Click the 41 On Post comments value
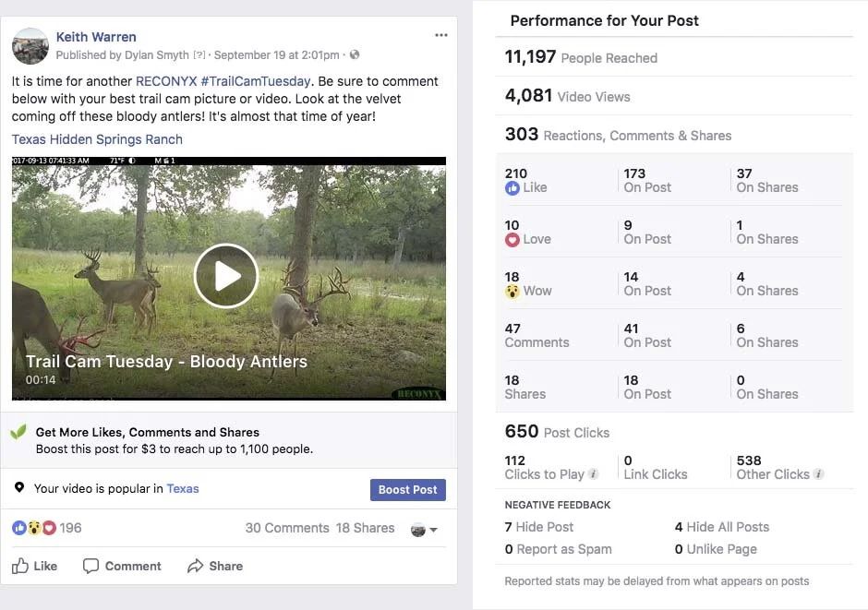Viewport: 868px width, 610px height. [647, 335]
